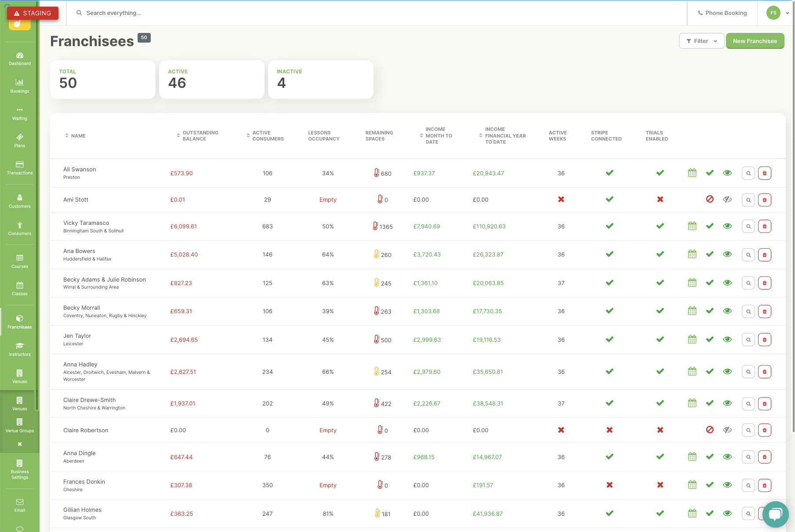Click active checkmark for Ana Bowers

click(x=710, y=254)
